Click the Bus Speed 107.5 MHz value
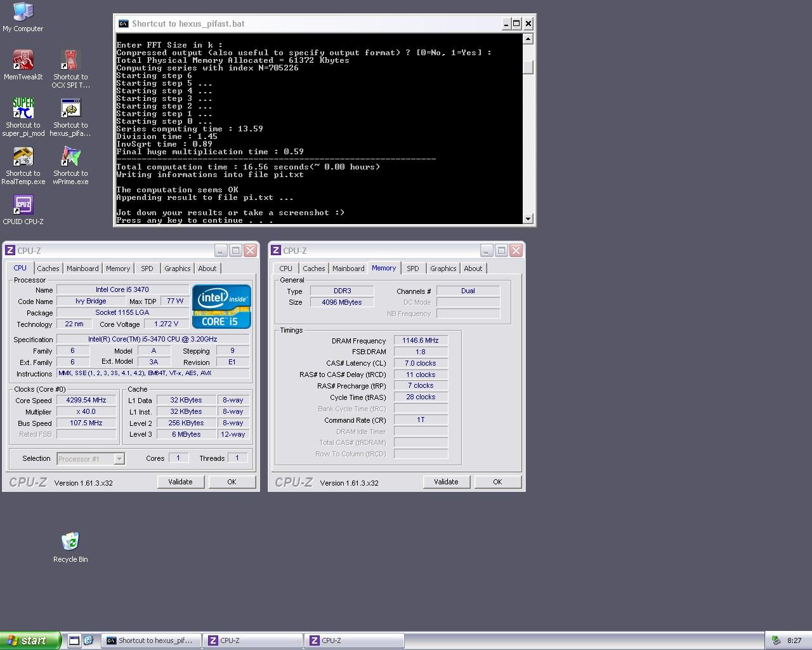This screenshot has width=812, height=650. pos(86,423)
